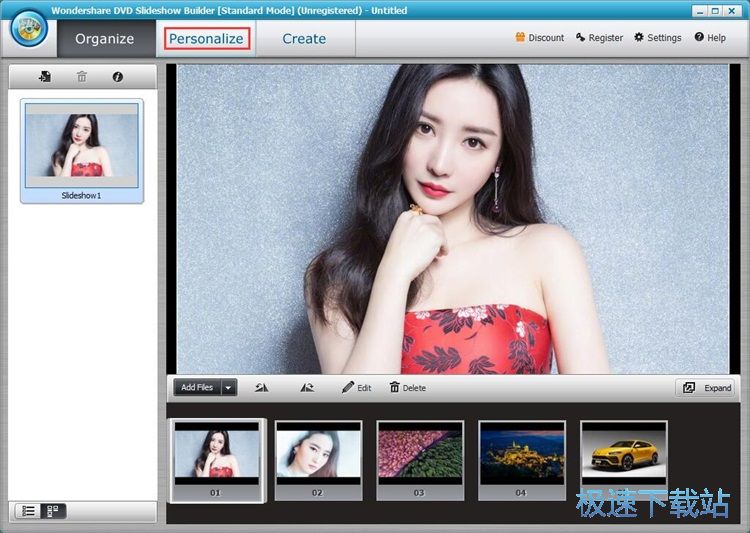Screen dimensions: 750x533
Task: Open Settings gear in top bar
Action: [x=657, y=38]
